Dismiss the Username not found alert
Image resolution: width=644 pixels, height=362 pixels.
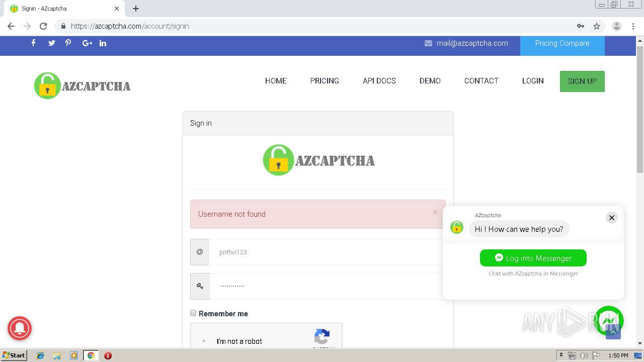(435, 212)
